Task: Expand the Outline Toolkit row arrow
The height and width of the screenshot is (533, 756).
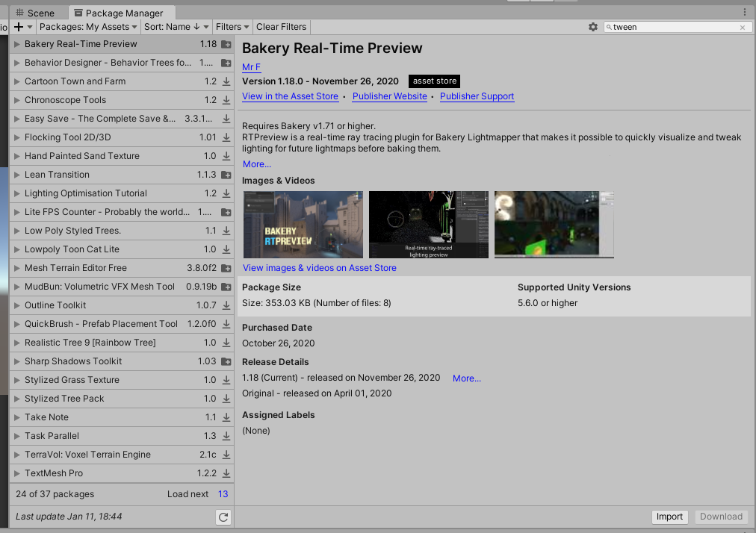Action: [17, 305]
